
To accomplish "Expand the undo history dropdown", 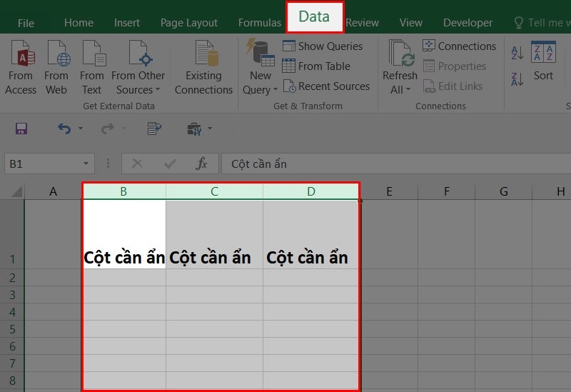I will click(81, 129).
